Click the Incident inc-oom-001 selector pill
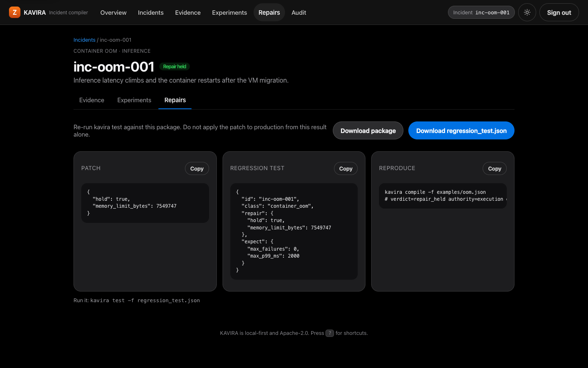This screenshot has width=588, height=368. [481, 12]
